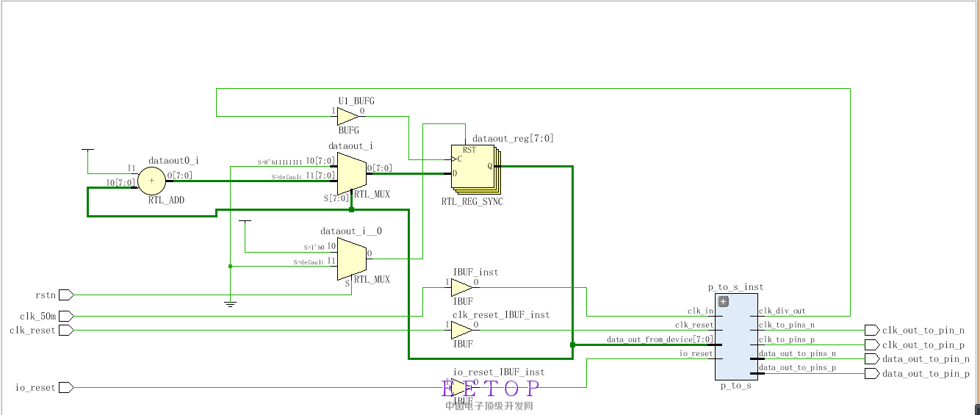The width and height of the screenshot is (980, 415).
Task: Click the RTL_ADD adder circle
Action: (x=152, y=180)
